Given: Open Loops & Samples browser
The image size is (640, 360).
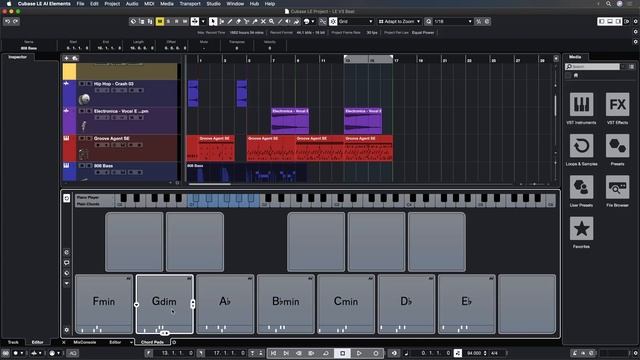Looking at the screenshot, I should pyautogui.click(x=581, y=146).
